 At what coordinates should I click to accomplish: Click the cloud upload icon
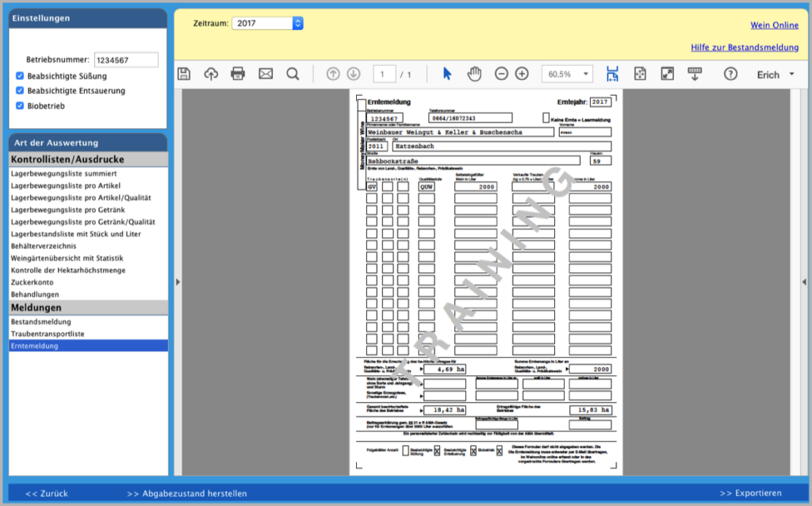click(211, 74)
